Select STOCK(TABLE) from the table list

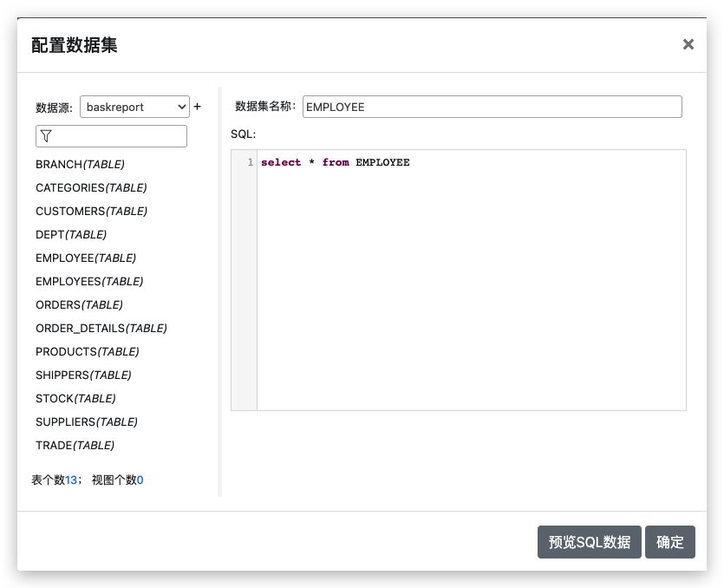coord(75,398)
